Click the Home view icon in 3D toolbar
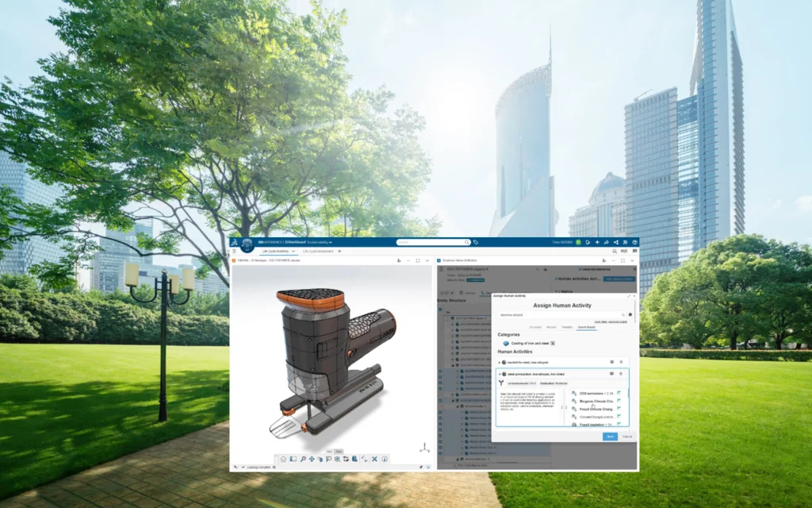Viewport: 812px width, 508px height. tap(283, 459)
